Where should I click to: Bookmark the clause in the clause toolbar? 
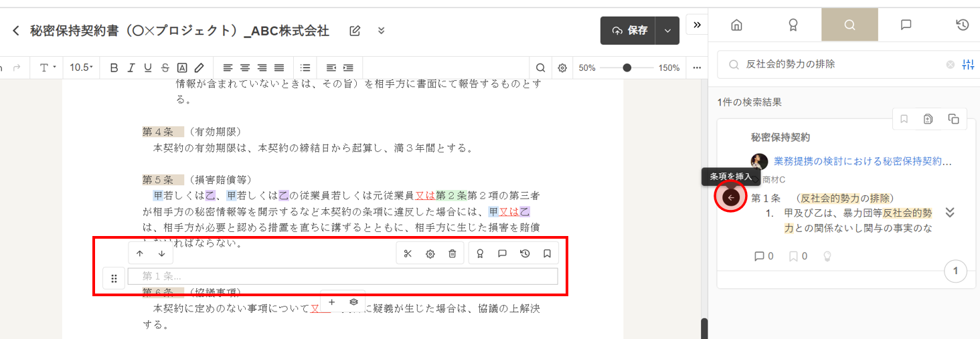[547, 253]
